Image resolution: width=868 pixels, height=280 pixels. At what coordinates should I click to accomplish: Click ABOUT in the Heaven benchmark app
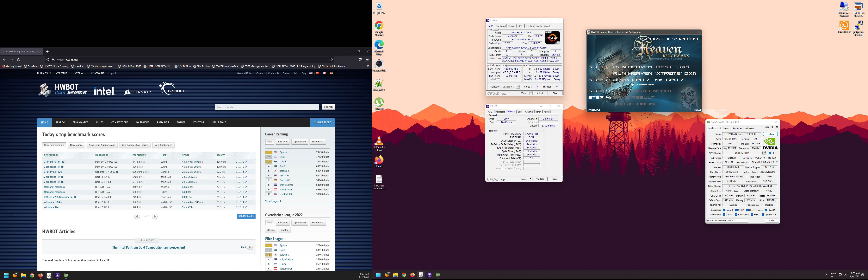pos(595,110)
